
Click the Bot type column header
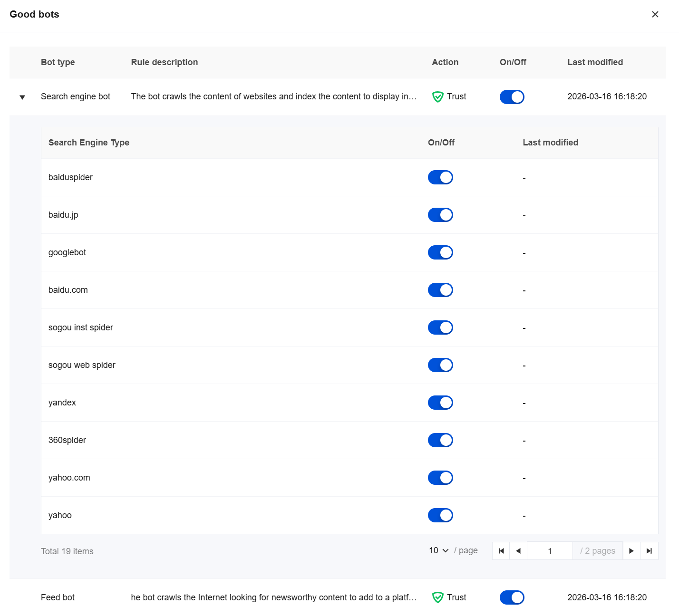click(58, 62)
